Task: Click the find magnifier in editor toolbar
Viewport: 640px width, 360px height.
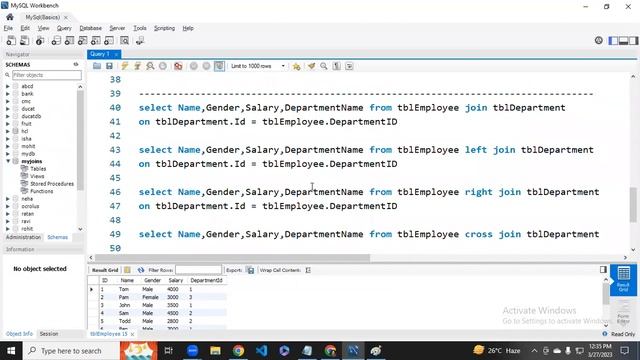Action: pyautogui.click(x=324, y=66)
